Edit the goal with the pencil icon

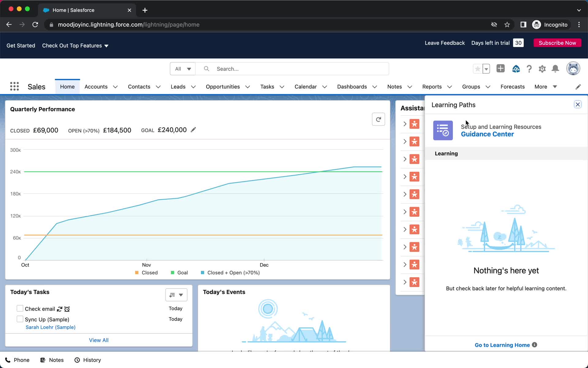(x=193, y=130)
